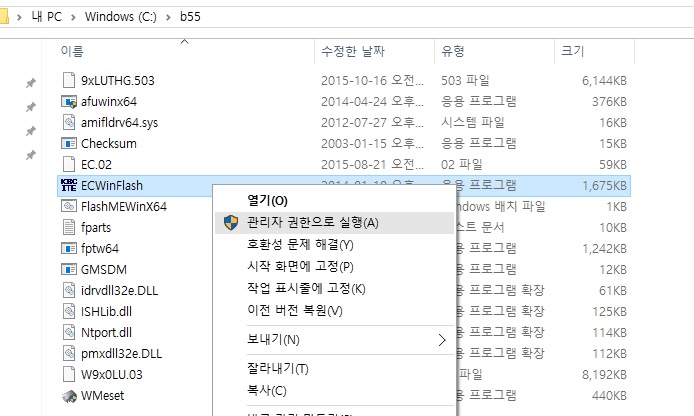Click the WMeset application icon
This screenshot has height=416, width=694.
click(x=69, y=396)
